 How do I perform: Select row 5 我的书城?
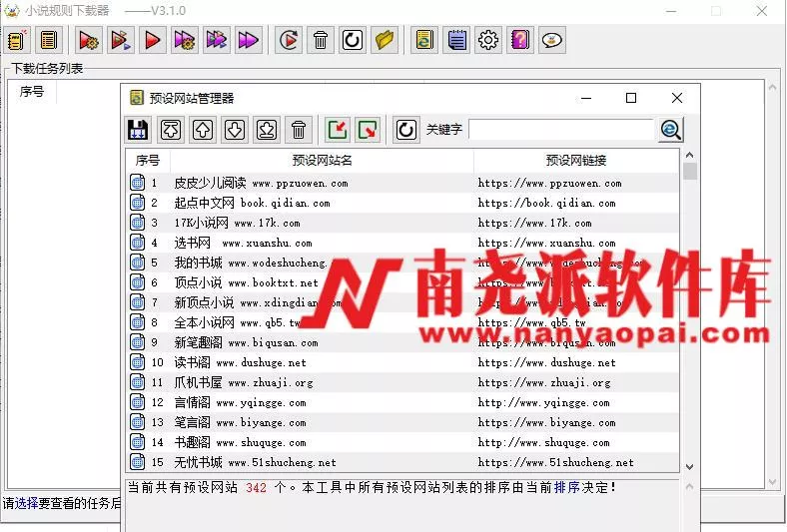402,263
